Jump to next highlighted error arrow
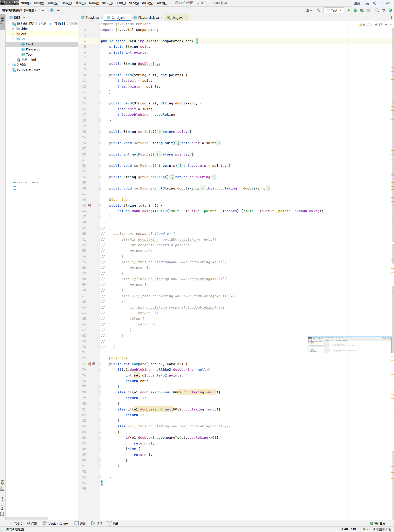 391,25
